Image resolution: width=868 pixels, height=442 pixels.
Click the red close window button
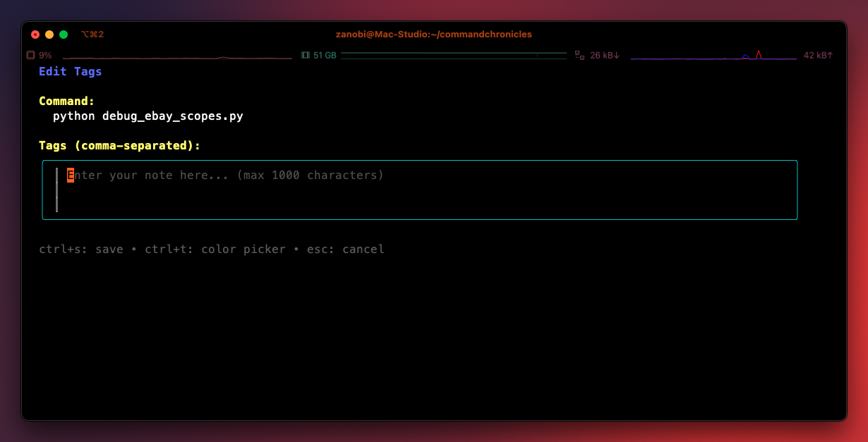click(x=35, y=35)
